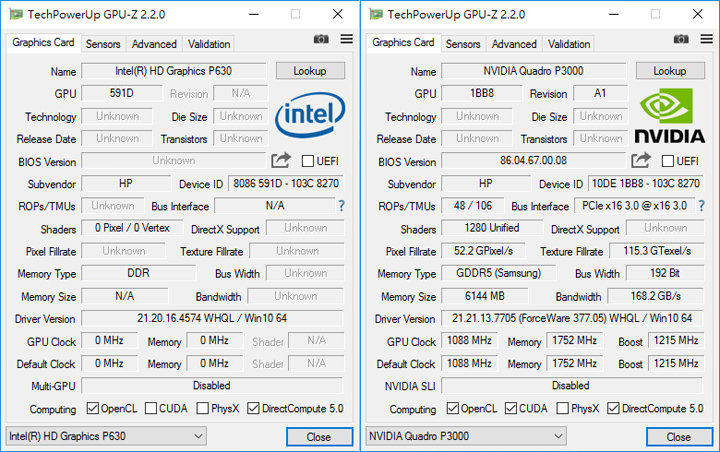The image size is (720, 452).
Task: Click the BIOS export icon in NVIDIA window
Action: [x=640, y=160]
